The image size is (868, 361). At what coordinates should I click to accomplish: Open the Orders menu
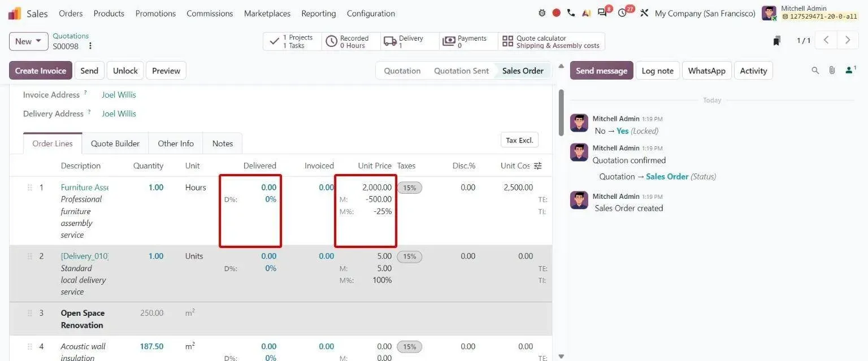tap(71, 13)
